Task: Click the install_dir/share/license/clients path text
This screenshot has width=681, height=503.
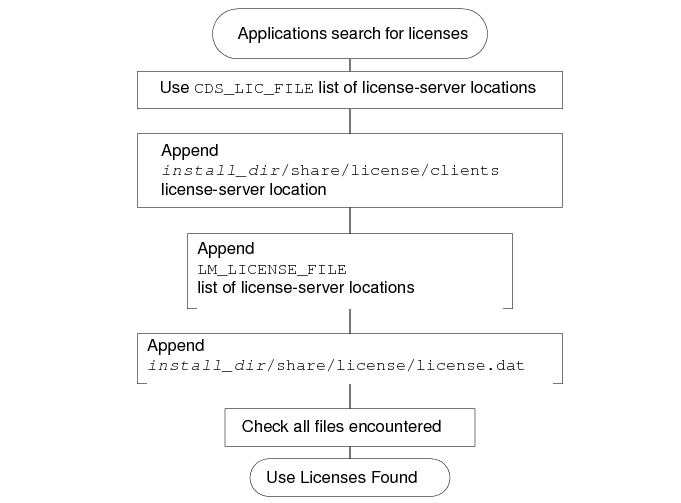Action: pyautogui.click(x=329, y=170)
